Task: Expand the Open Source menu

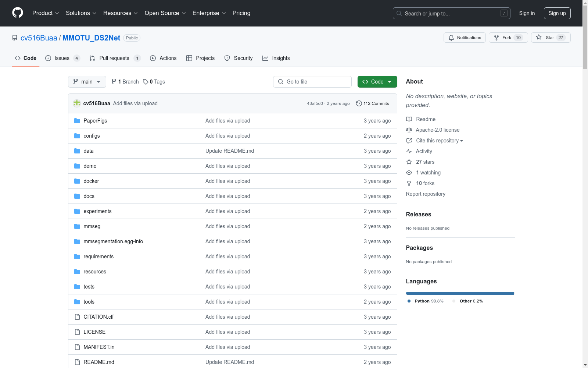Action: click(165, 13)
